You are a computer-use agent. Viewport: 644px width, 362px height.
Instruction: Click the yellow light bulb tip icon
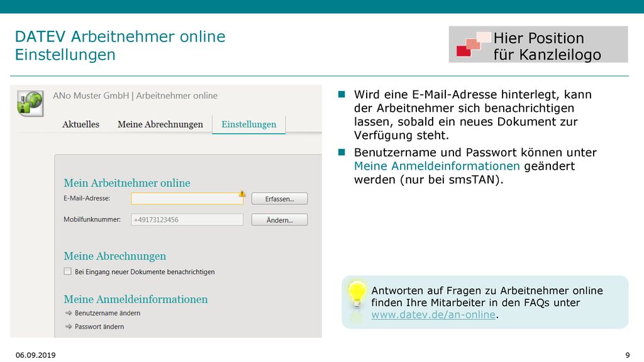357,294
